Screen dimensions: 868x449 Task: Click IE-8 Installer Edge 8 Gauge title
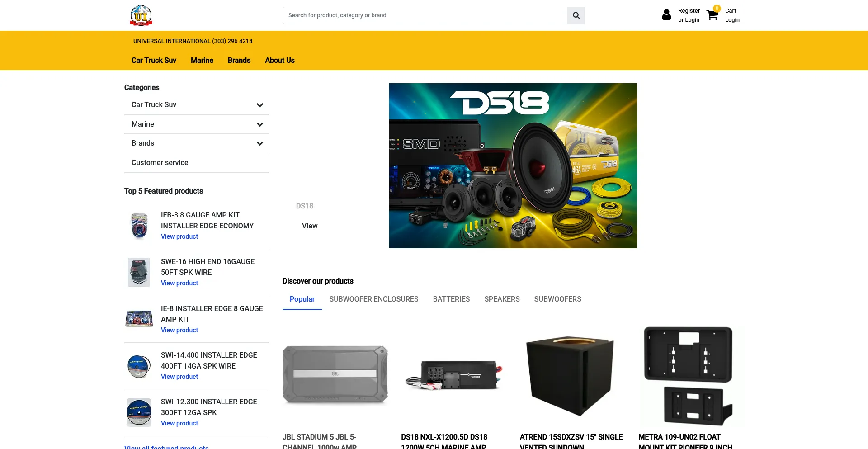tap(212, 314)
